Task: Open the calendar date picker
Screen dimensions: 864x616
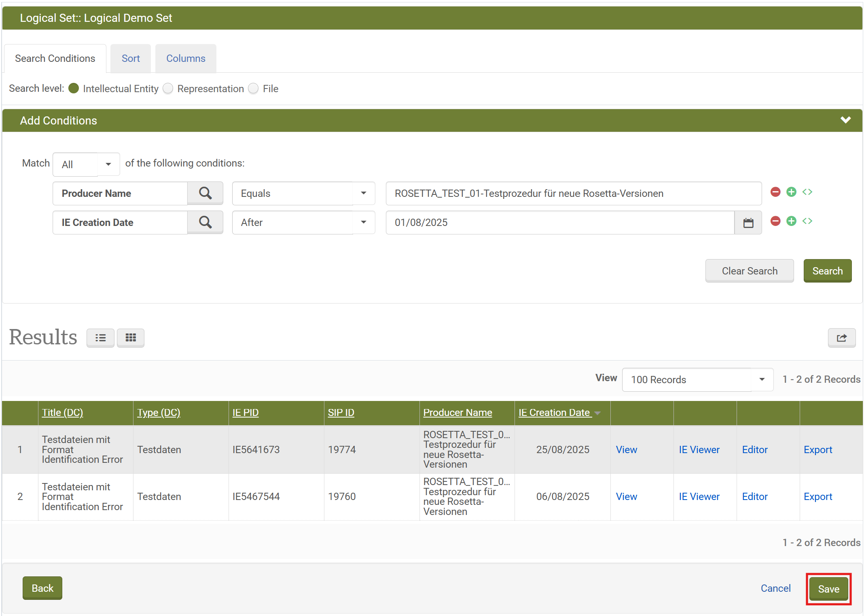Action: (748, 223)
